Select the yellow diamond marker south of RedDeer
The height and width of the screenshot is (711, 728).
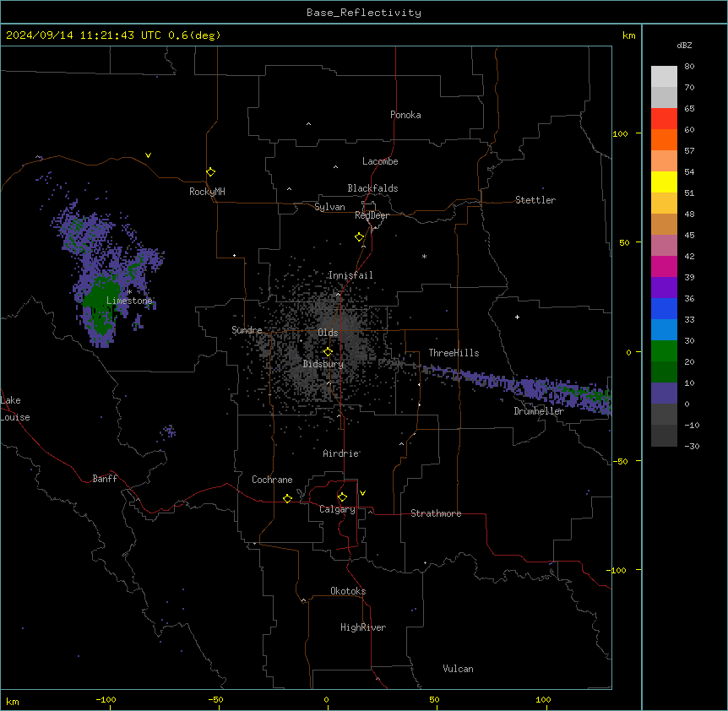pos(360,237)
